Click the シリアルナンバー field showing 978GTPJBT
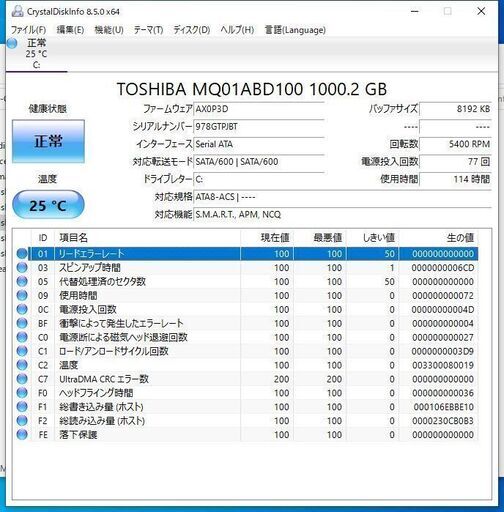The height and width of the screenshot is (512, 504). pyautogui.click(x=259, y=127)
